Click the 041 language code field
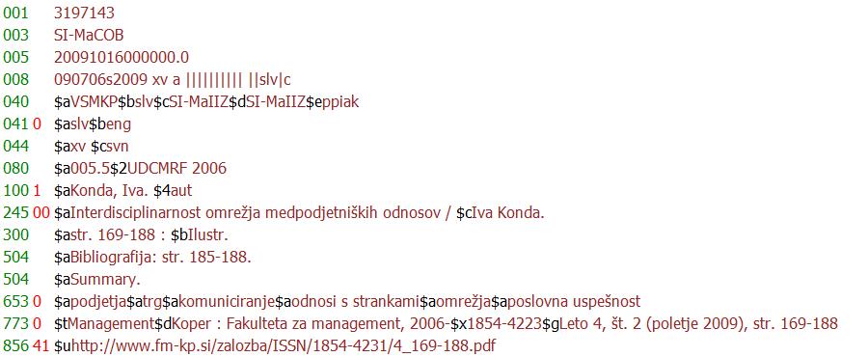The width and height of the screenshot is (868, 357). click(x=93, y=124)
